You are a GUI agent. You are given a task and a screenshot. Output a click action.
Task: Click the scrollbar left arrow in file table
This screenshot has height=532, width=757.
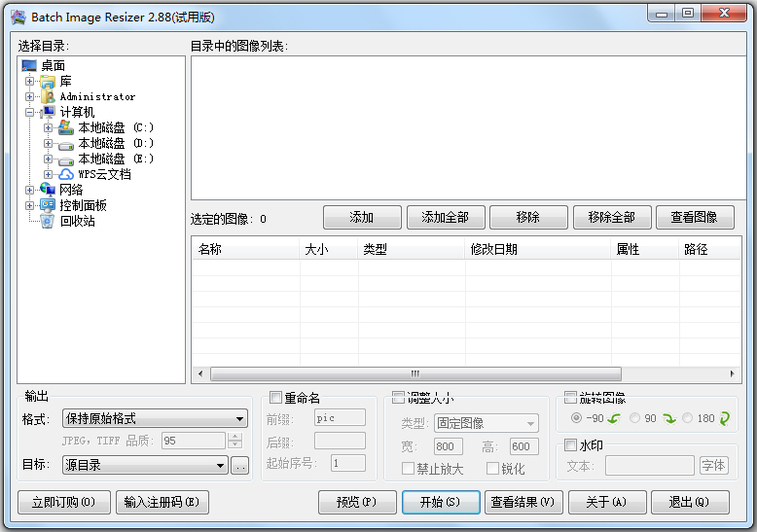(x=200, y=373)
